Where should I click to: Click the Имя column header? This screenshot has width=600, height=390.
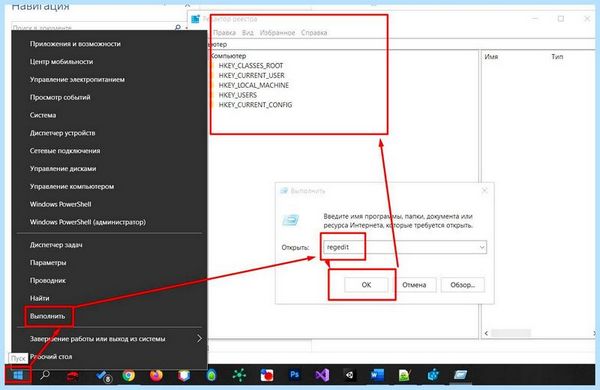point(491,57)
